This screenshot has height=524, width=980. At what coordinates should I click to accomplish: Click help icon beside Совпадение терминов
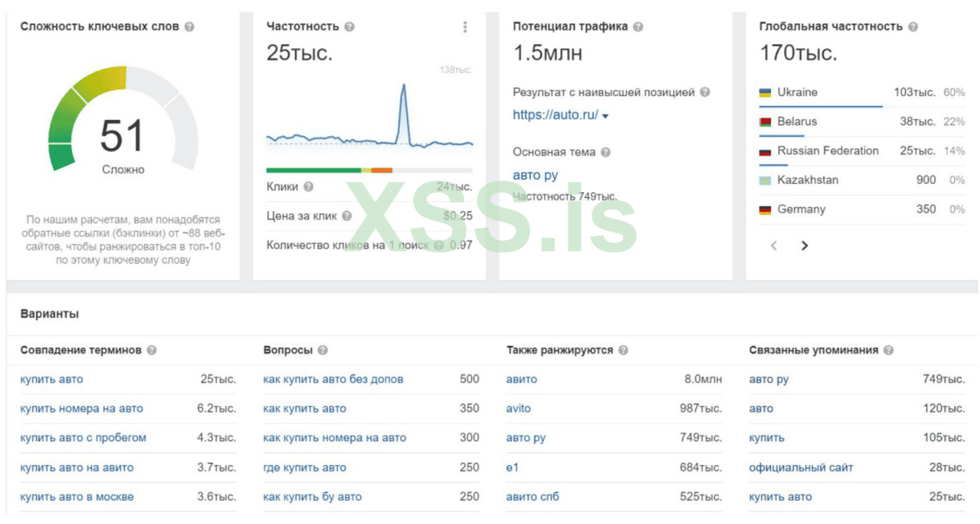tap(152, 350)
